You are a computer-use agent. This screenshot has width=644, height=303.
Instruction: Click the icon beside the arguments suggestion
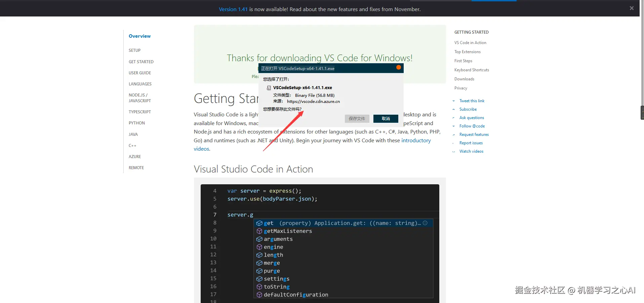[259, 239]
